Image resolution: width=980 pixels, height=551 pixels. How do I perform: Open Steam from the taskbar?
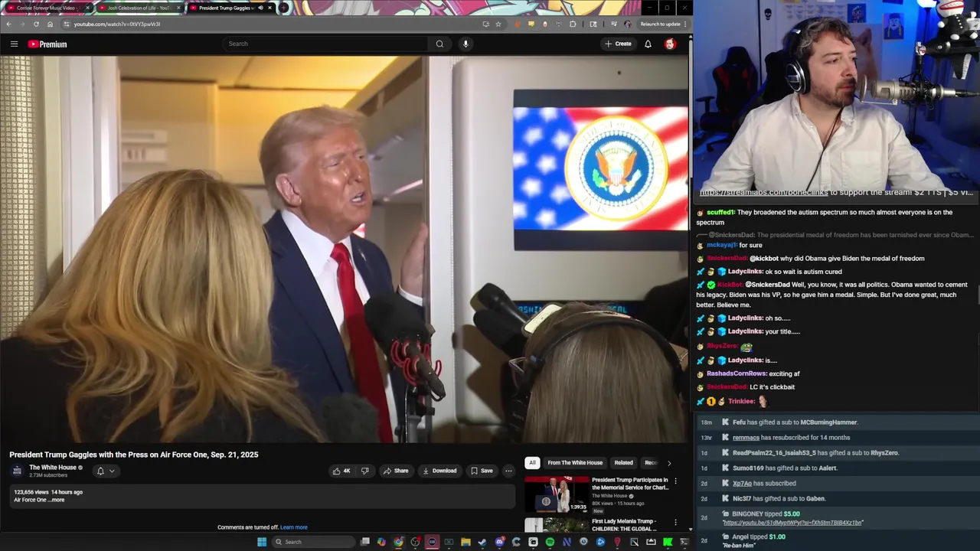coord(482,542)
